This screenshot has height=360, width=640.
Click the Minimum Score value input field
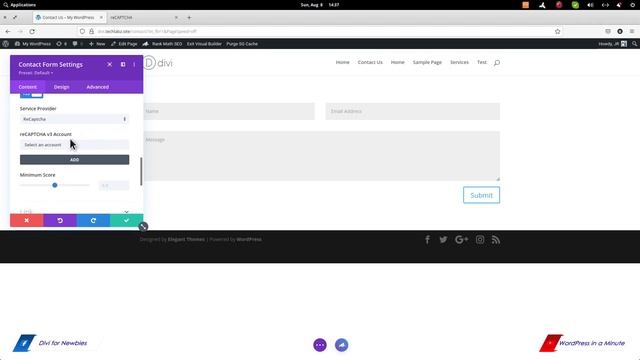(x=114, y=186)
